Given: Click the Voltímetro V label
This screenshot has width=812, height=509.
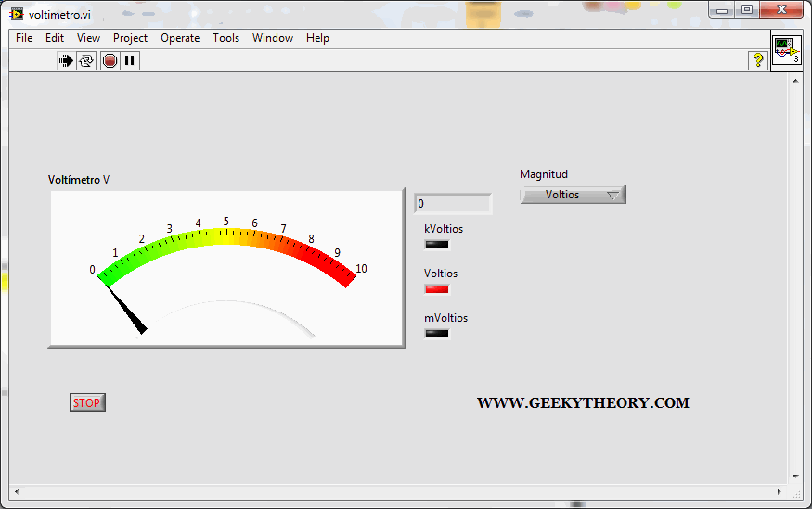Looking at the screenshot, I should pos(79,180).
